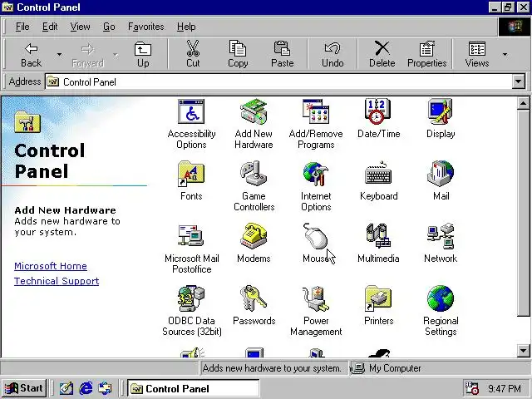Open the Edit menu
This screenshot has height=399, width=532.
pos(50,27)
